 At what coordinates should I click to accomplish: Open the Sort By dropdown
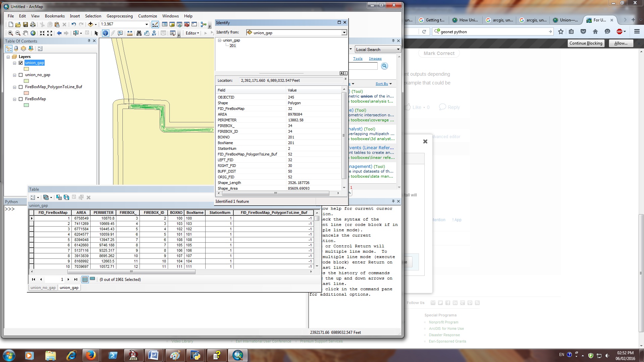click(x=384, y=84)
